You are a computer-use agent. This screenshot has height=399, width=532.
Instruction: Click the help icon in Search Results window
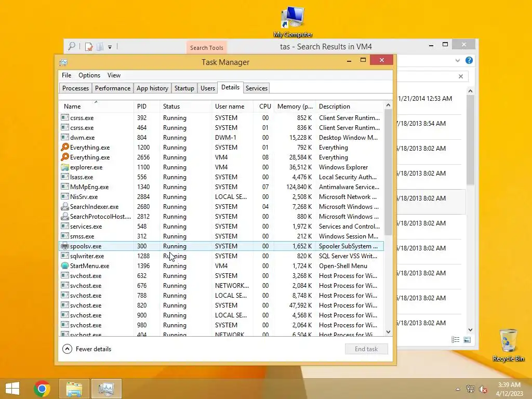(x=469, y=60)
